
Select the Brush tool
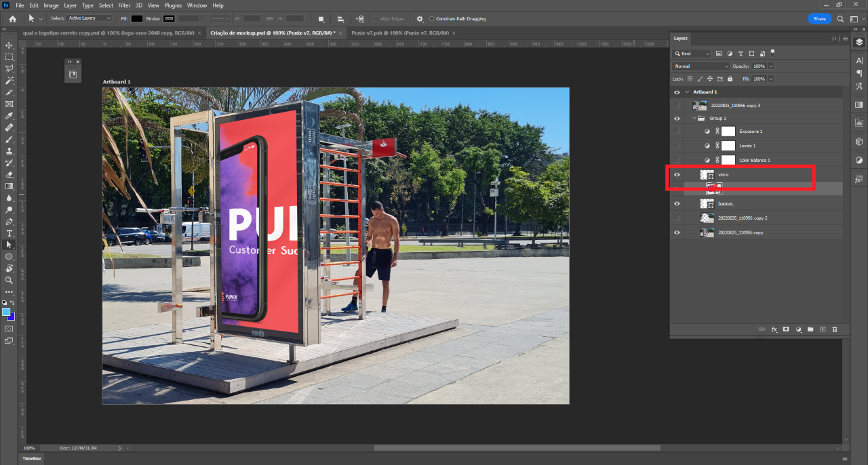pyautogui.click(x=9, y=139)
